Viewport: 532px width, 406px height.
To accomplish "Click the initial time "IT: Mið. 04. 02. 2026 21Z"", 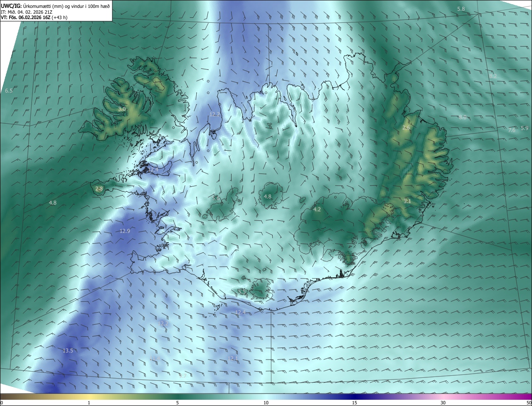I will click(26, 12).
